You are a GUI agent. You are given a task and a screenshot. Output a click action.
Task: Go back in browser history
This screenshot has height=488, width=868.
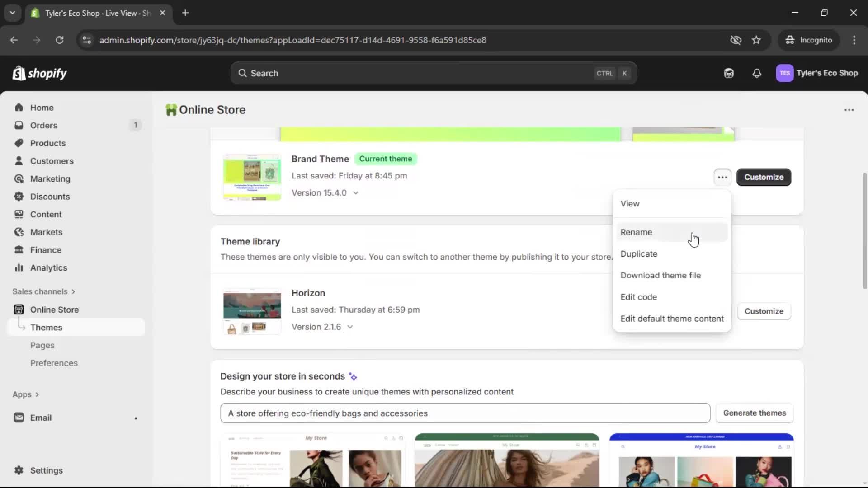[x=14, y=40]
